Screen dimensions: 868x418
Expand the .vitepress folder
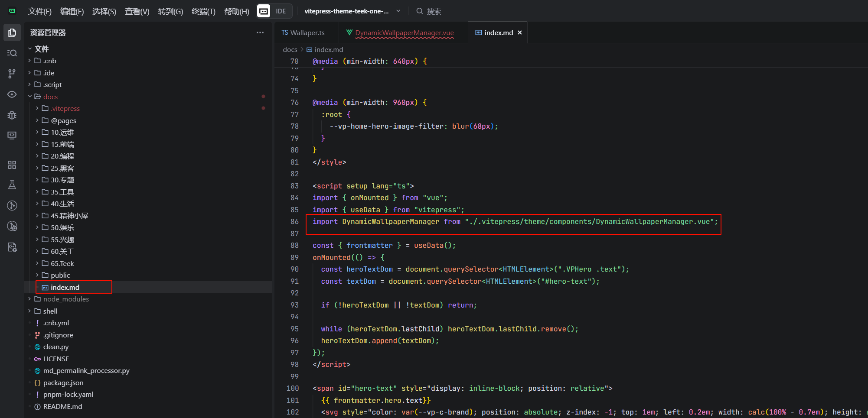(37, 108)
